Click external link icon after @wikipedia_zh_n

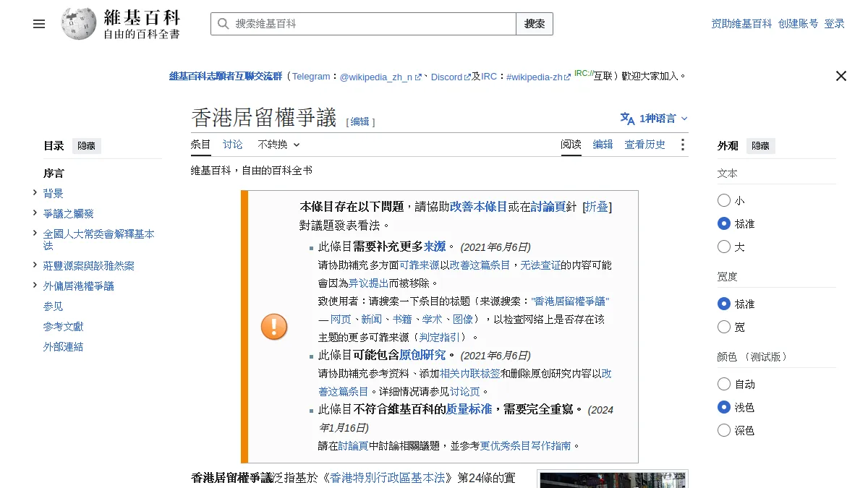tap(418, 77)
